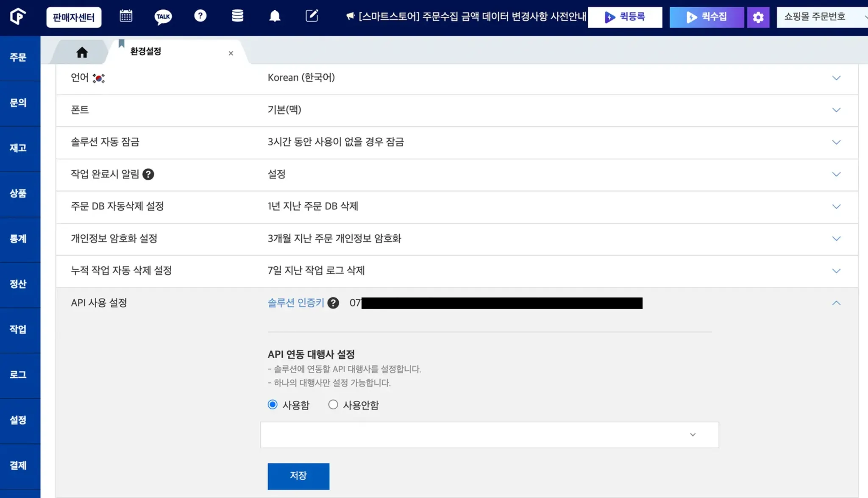Open the 정산 sidebar menu
This screenshot has height=498, width=868.
click(18, 284)
